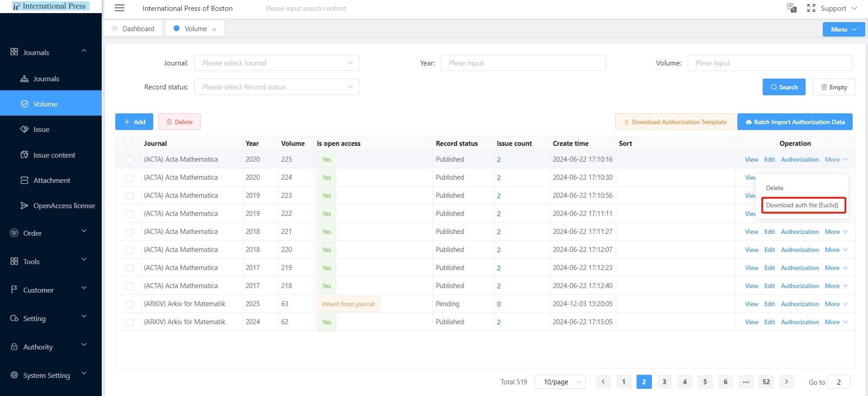868x396 pixels.
Task: Open More menu for volume 221
Action: (836, 232)
